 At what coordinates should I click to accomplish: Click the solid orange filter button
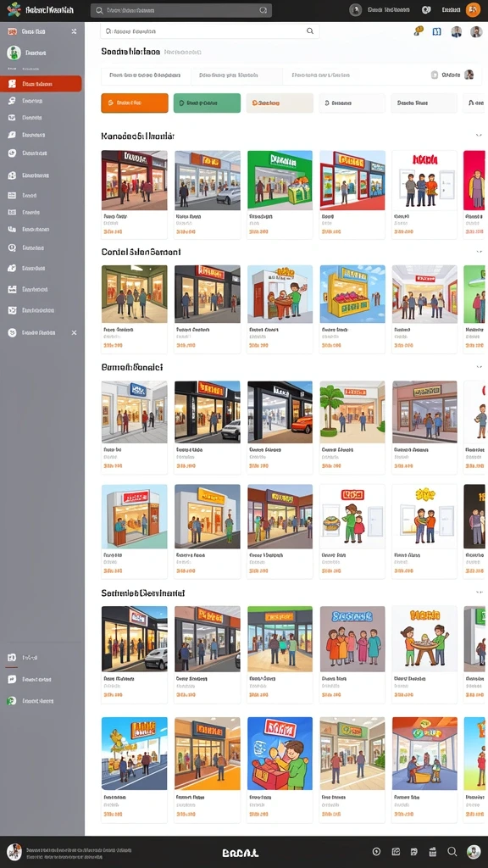[x=135, y=103]
